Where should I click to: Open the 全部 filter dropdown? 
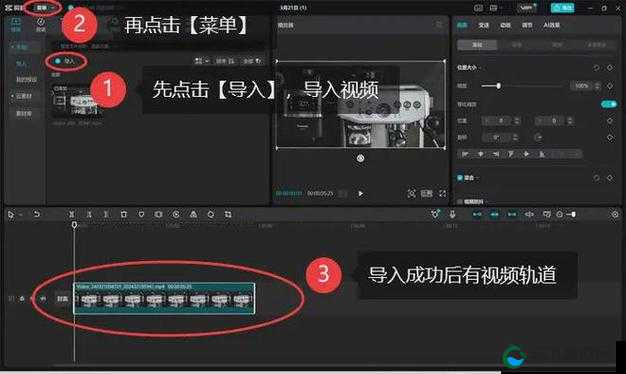252,61
